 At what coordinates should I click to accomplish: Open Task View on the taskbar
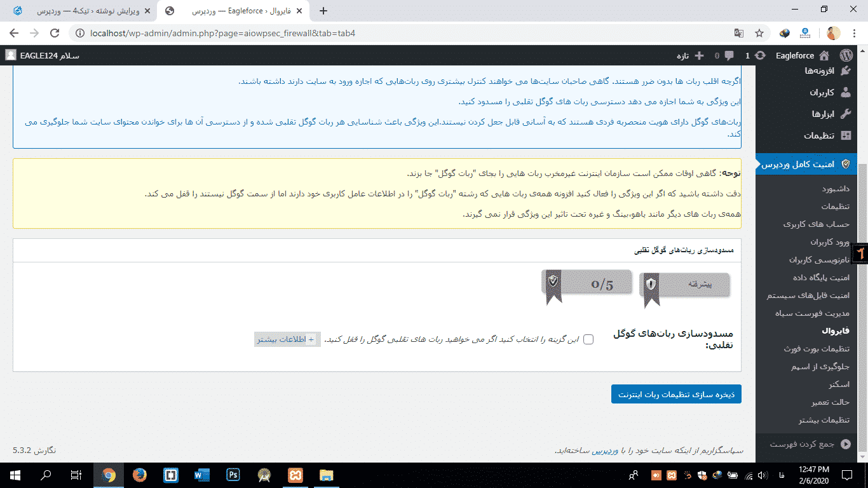tap(76, 475)
